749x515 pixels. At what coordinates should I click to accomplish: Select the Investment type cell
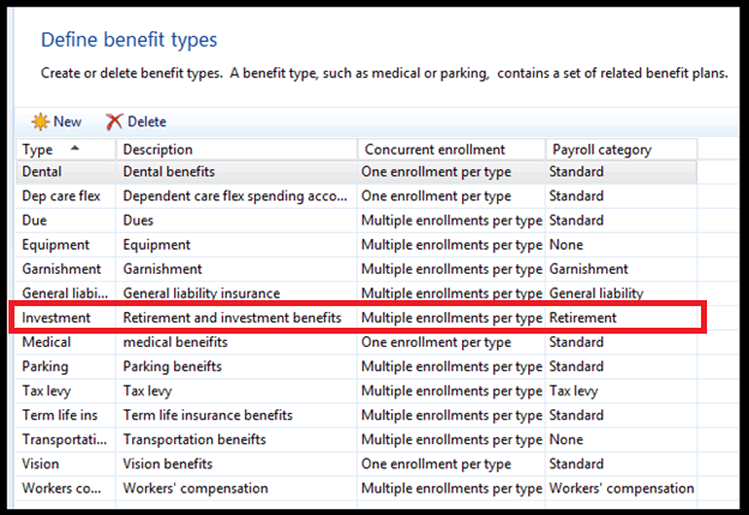click(66, 318)
